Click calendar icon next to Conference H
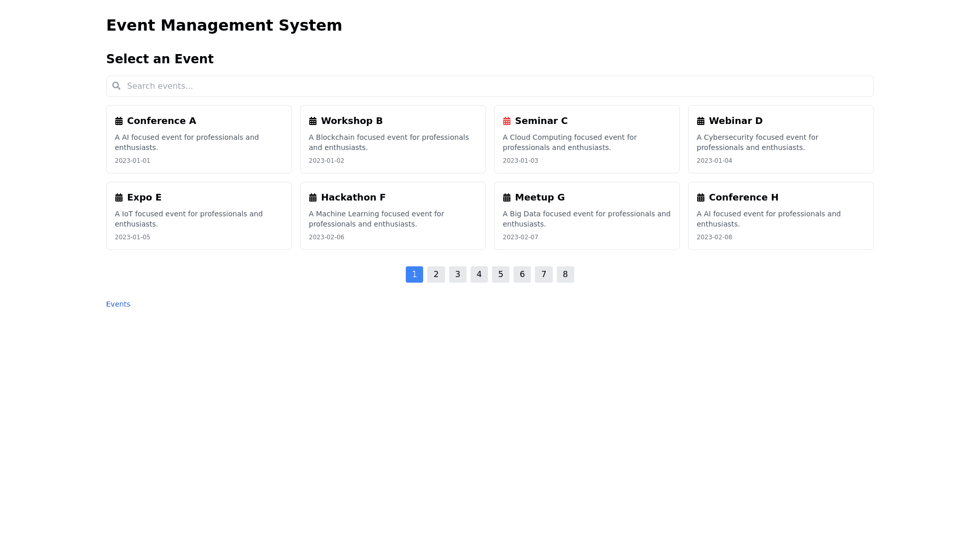Image resolution: width=980 pixels, height=551 pixels. pyautogui.click(x=701, y=197)
